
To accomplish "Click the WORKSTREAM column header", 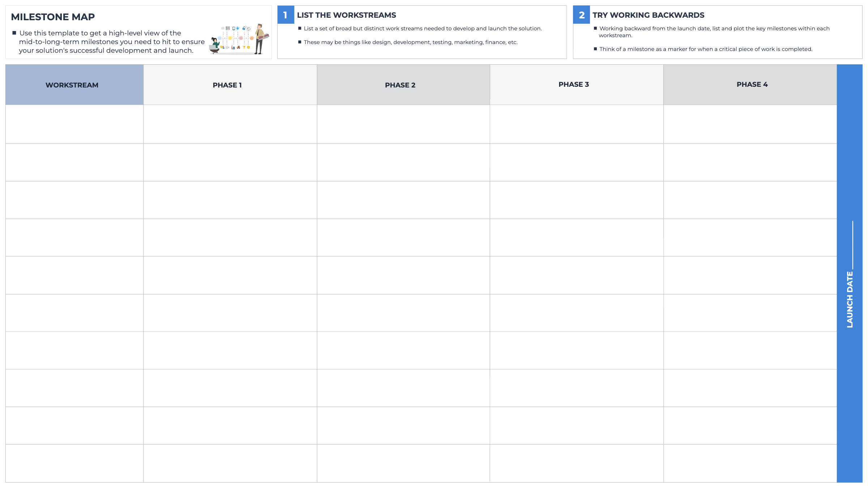I will tap(75, 85).
